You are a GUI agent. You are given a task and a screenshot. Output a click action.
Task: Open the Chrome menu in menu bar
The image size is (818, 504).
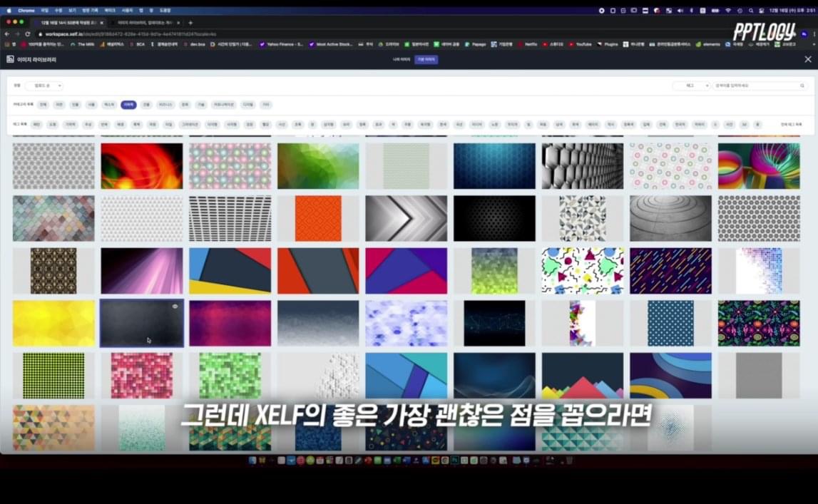pyautogui.click(x=26, y=11)
